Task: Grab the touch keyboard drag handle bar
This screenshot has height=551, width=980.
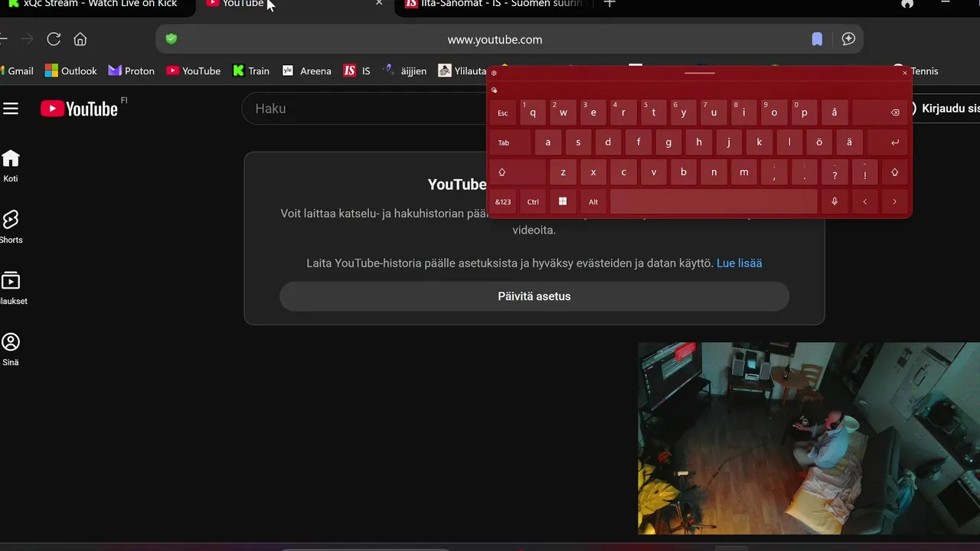Action: 700,73
